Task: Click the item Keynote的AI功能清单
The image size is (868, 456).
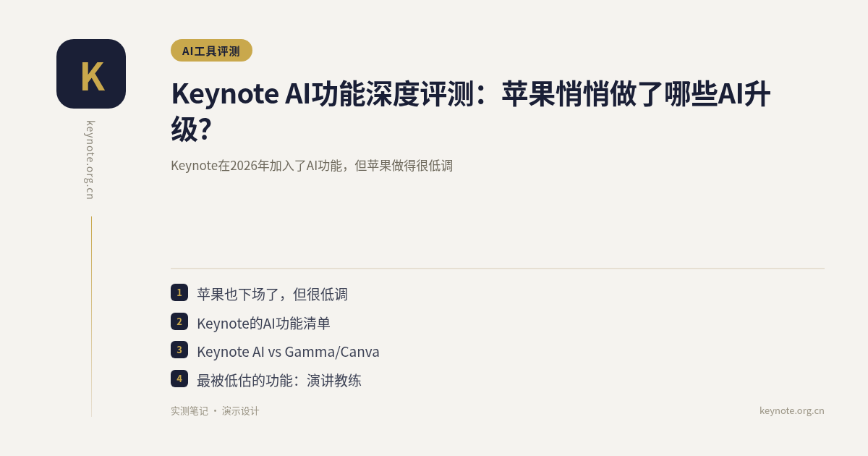Action: pyautogui.click(x=263, y=323)
